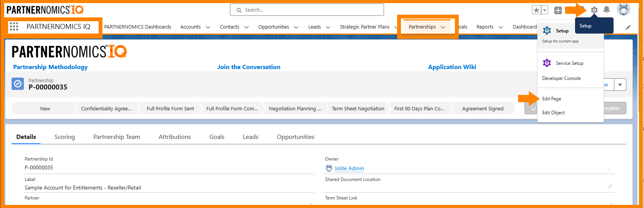Select Edit Object in setup menu

(553, 113)
